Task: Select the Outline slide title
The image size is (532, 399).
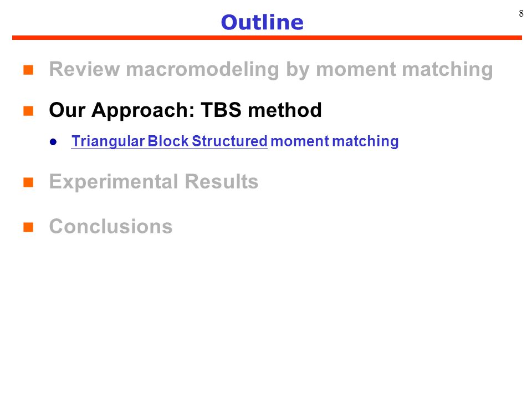Action: click(x=262, y=22)
